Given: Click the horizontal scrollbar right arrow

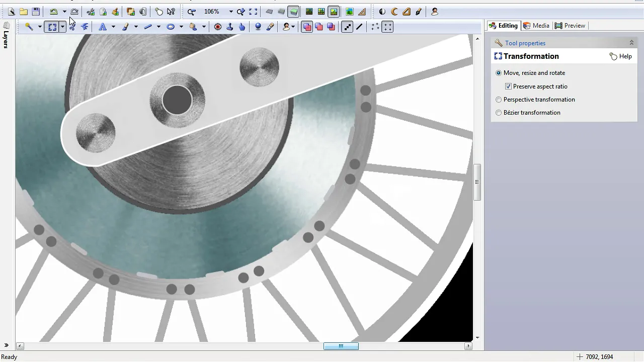Looking at the screenshot, I should (469, 346).
